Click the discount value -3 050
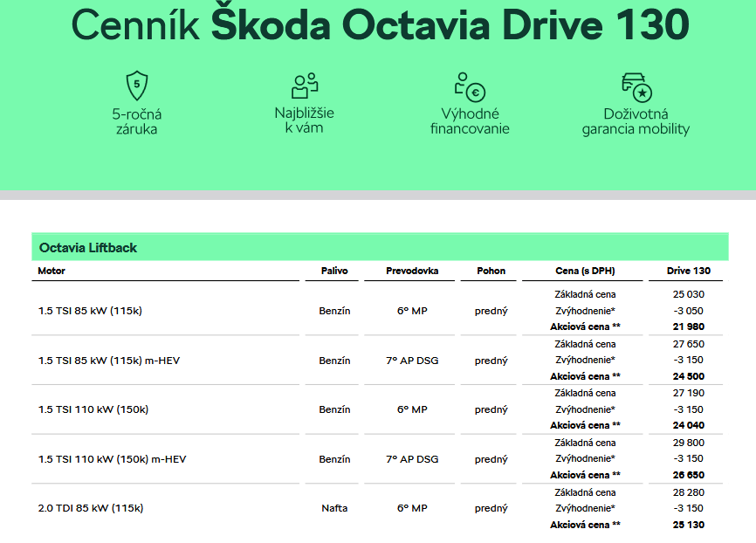The width and height of the screenshot is (756, 543). coord(689,311)
